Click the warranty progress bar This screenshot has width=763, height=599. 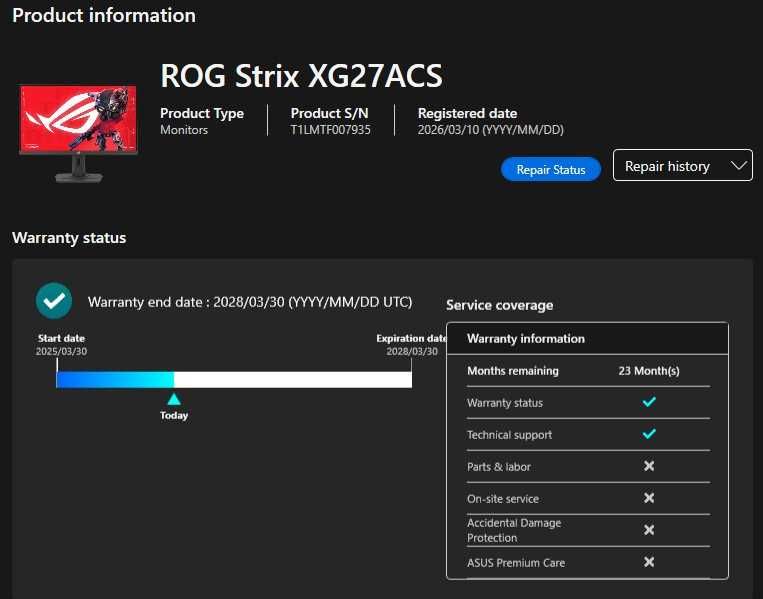(x=234, y=380)
